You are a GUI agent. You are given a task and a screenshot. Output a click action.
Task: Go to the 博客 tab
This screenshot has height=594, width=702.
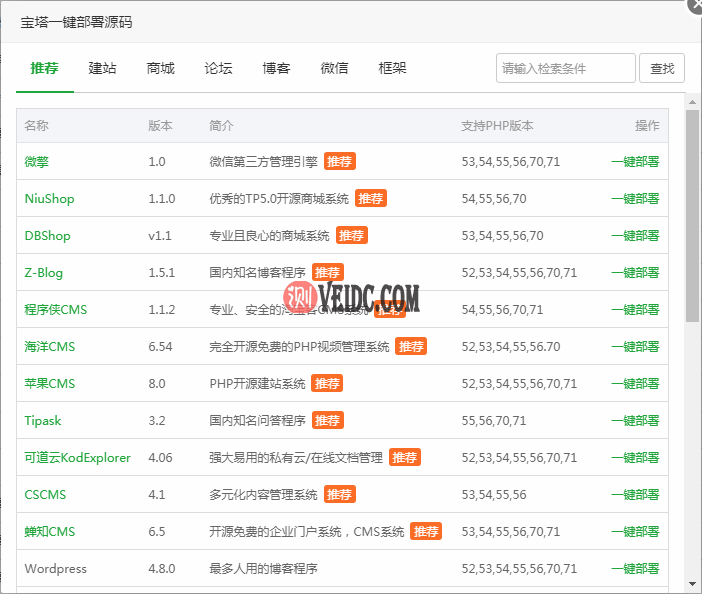coord(276,68)
